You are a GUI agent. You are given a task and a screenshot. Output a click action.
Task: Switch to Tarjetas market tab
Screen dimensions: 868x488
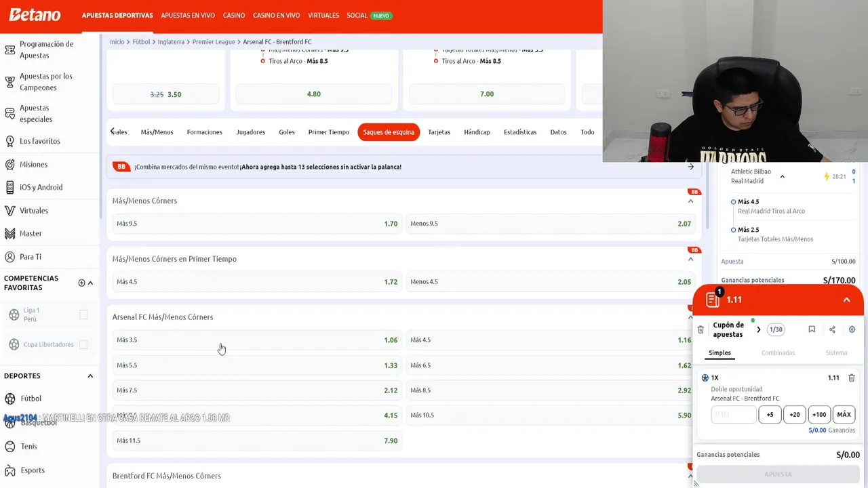[x=439, y=132]
